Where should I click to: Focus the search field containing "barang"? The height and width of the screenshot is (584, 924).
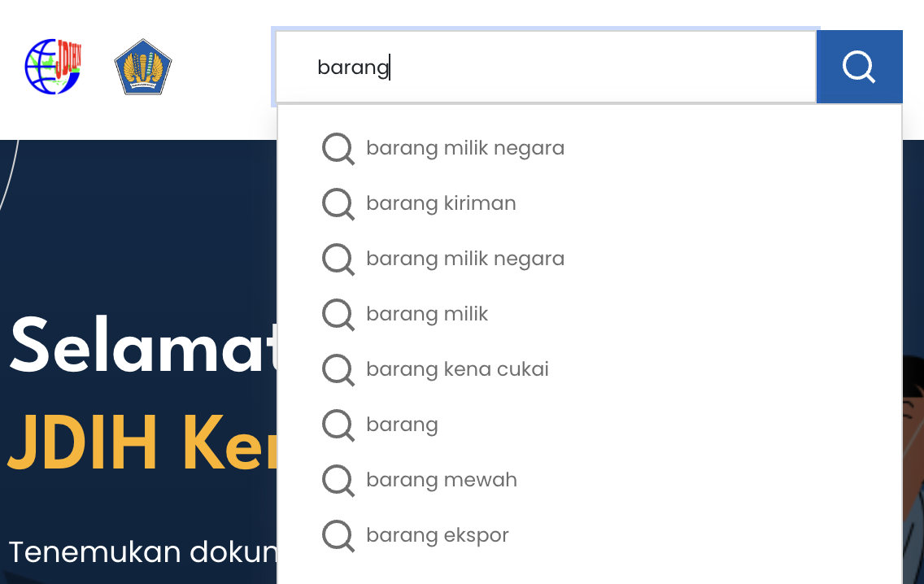(545, 67)
